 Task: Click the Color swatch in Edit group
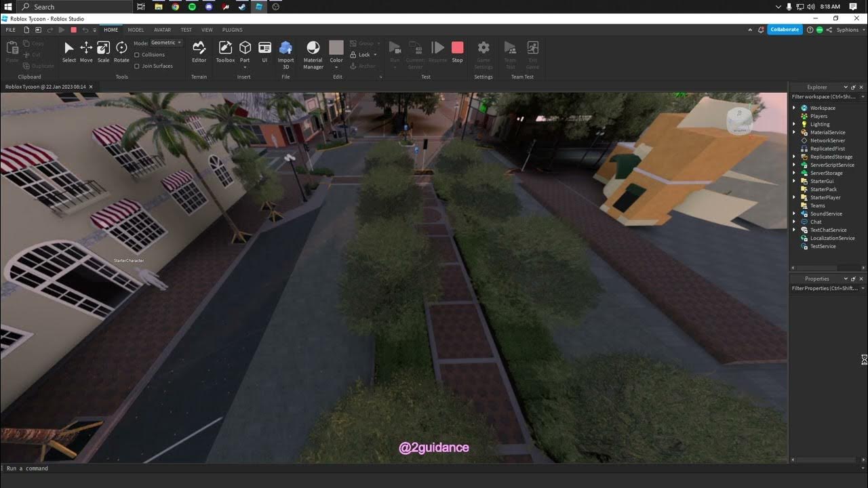click(336, 47)
